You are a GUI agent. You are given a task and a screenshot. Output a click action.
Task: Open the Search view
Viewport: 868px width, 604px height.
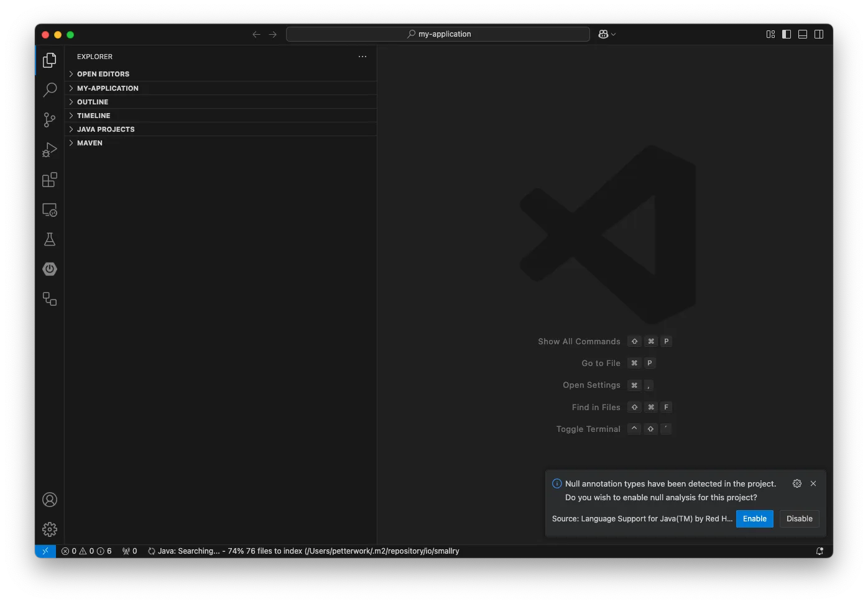pos(50,89)
